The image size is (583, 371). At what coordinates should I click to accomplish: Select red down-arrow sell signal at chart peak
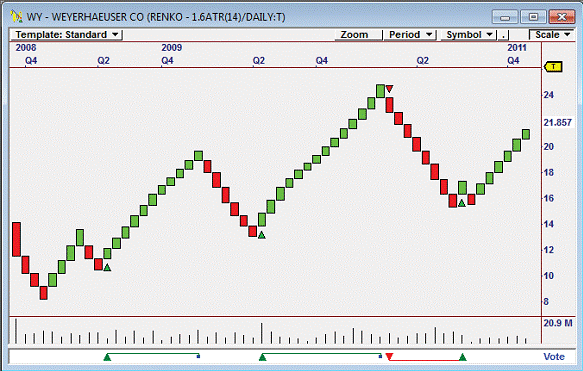(x=389, y=89)
